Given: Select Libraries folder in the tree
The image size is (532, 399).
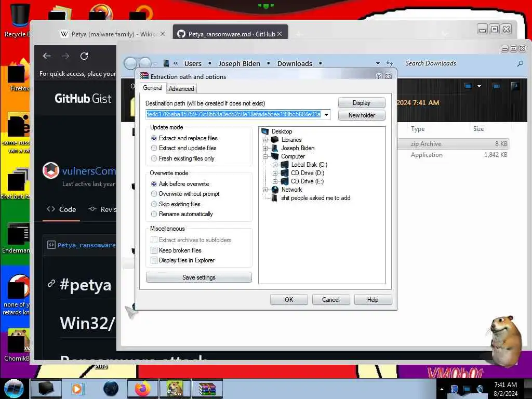Looking at the screenshot, I should [x=291, y=140].
